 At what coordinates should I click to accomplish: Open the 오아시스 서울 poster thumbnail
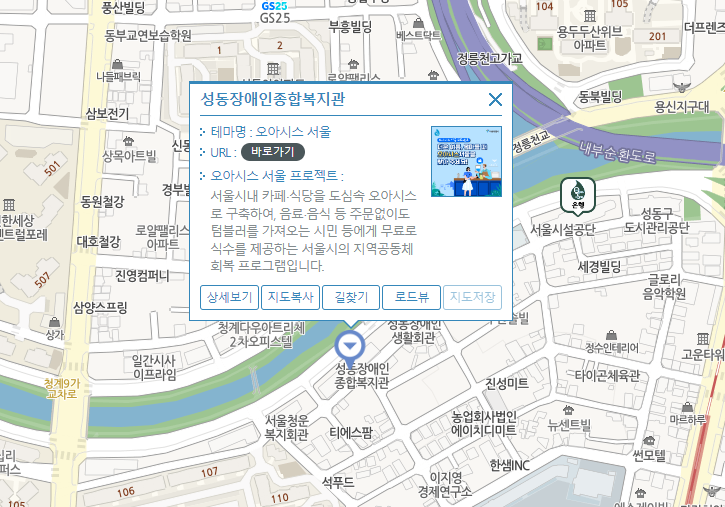point(466,161)
